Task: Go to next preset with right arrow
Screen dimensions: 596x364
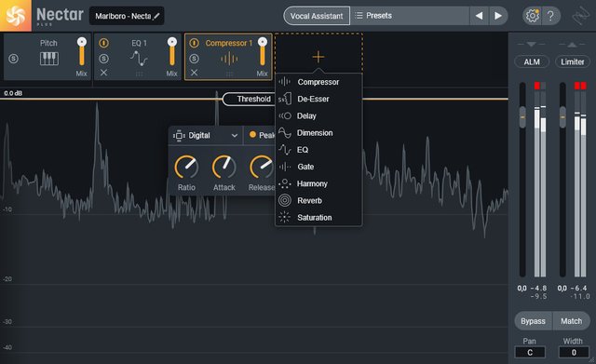Action: (498, 16)
